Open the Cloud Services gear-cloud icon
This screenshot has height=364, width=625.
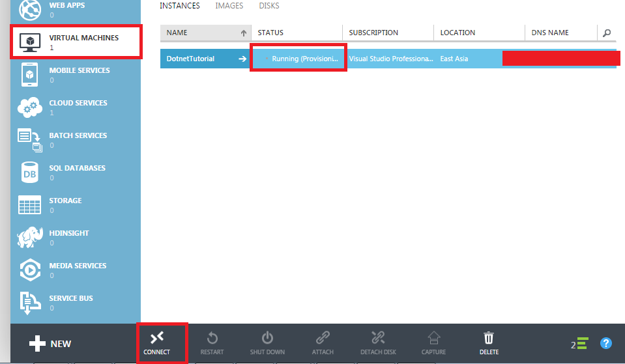30,107
